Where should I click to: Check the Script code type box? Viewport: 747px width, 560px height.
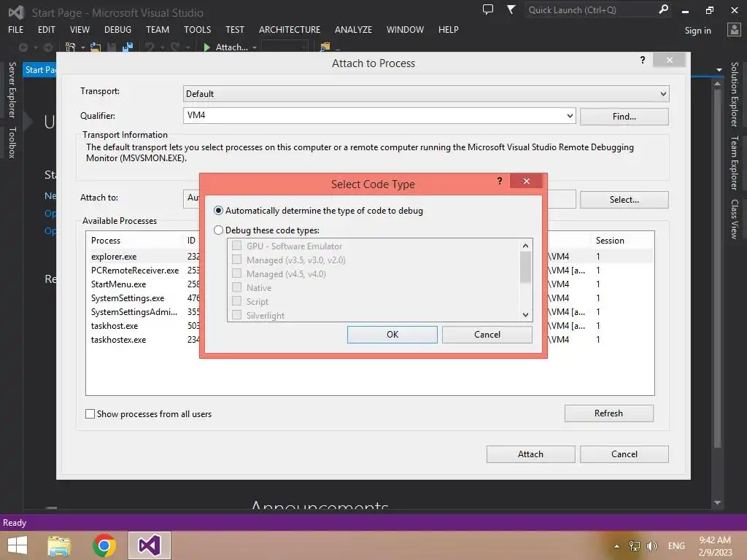(237, 301)
